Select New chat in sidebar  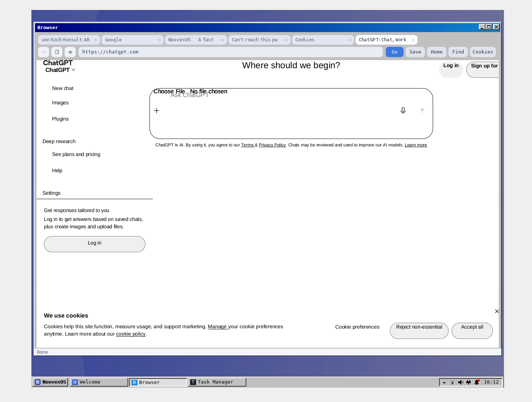63,89
